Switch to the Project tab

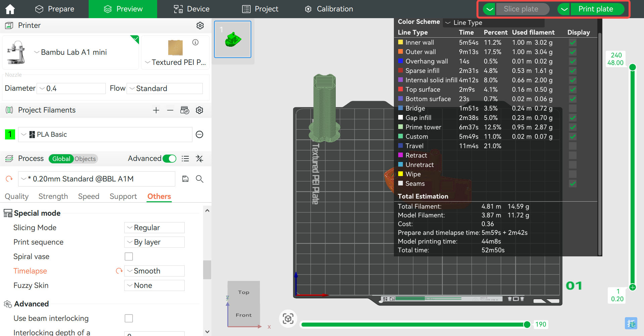pyautogui.click(x=261, y=9)
